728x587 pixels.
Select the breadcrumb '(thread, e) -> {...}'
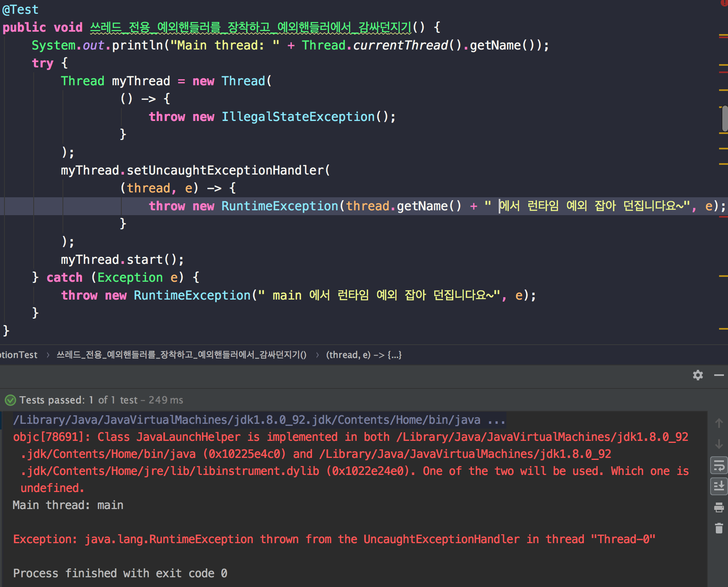pos(364,355)
